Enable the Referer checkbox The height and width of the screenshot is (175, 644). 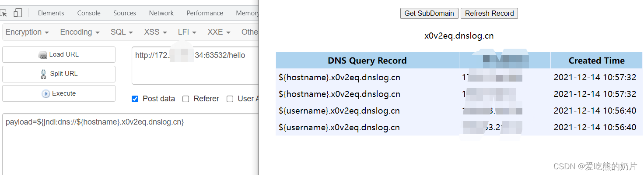click(x=185, y=99)
